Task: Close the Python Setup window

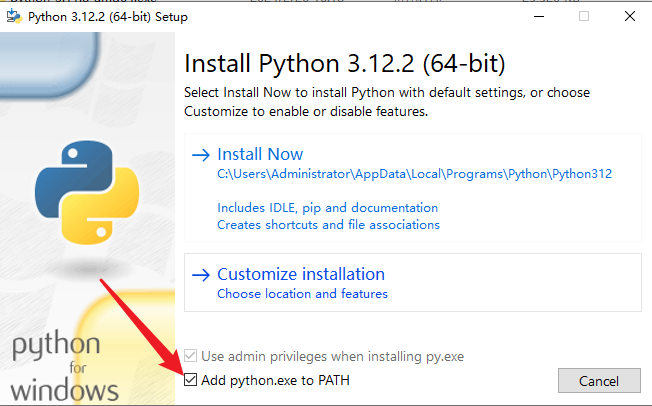Action: click(628, 17)
